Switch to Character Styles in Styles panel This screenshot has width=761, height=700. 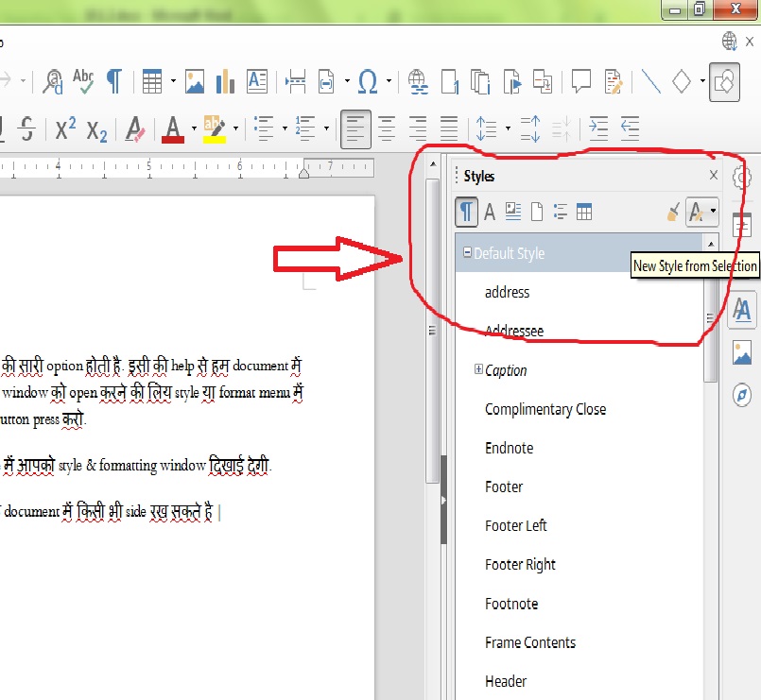(490, 212)
